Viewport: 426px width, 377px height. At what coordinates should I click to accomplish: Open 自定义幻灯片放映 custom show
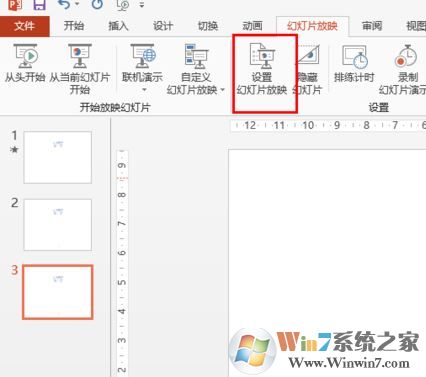pyautogui.click(x=196, y=69)
